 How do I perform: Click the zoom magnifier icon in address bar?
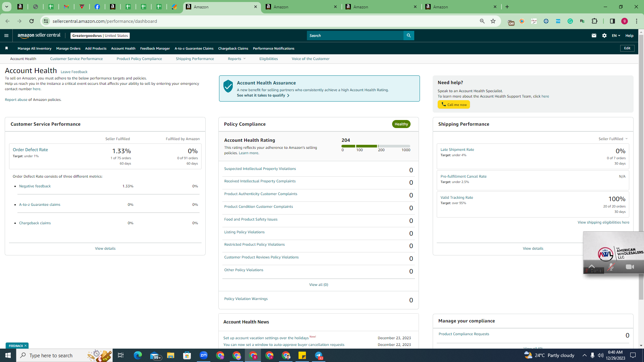click(482, 21)
